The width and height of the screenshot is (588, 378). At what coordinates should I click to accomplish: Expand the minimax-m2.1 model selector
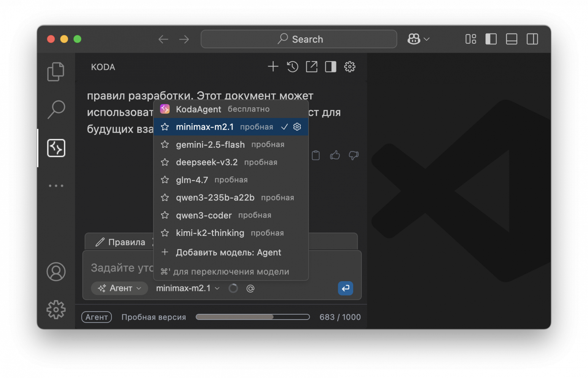click(187, 288)
